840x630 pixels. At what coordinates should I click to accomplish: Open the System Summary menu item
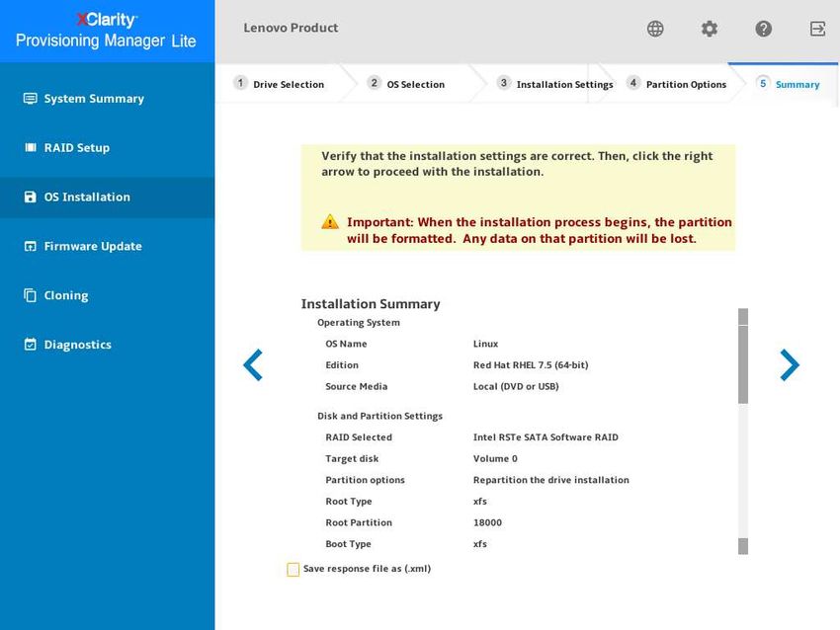107,99
